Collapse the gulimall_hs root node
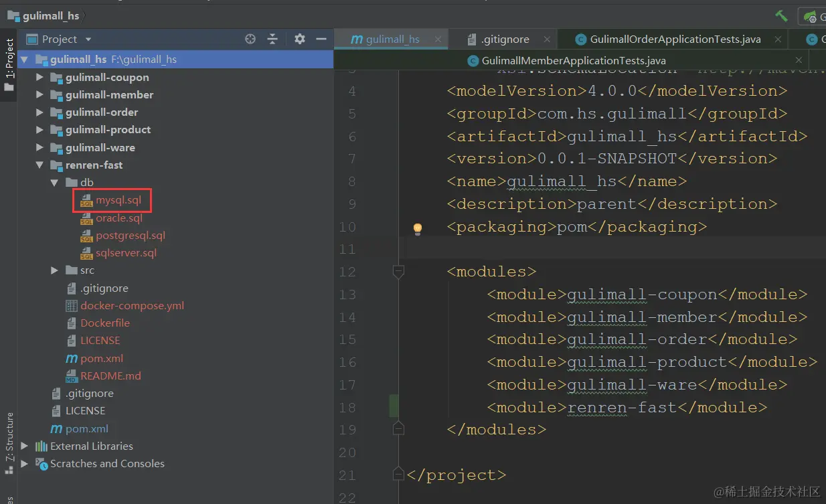The width and height of the screenshot is (826, 504). [25, 60]
